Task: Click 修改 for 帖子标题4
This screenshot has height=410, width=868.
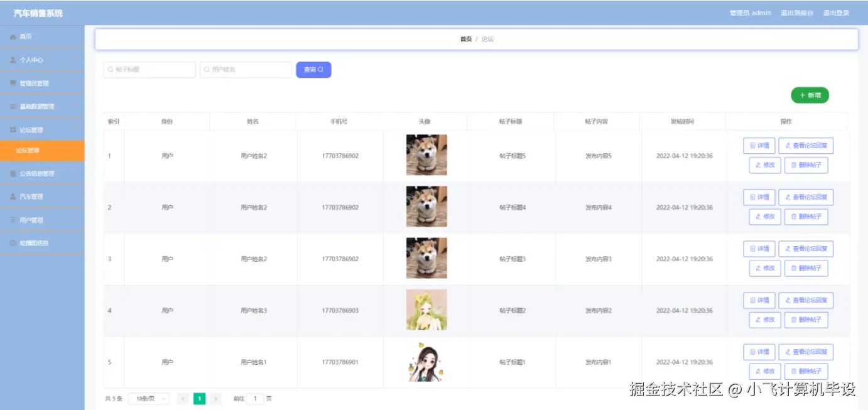Action: tap(765, 217)
